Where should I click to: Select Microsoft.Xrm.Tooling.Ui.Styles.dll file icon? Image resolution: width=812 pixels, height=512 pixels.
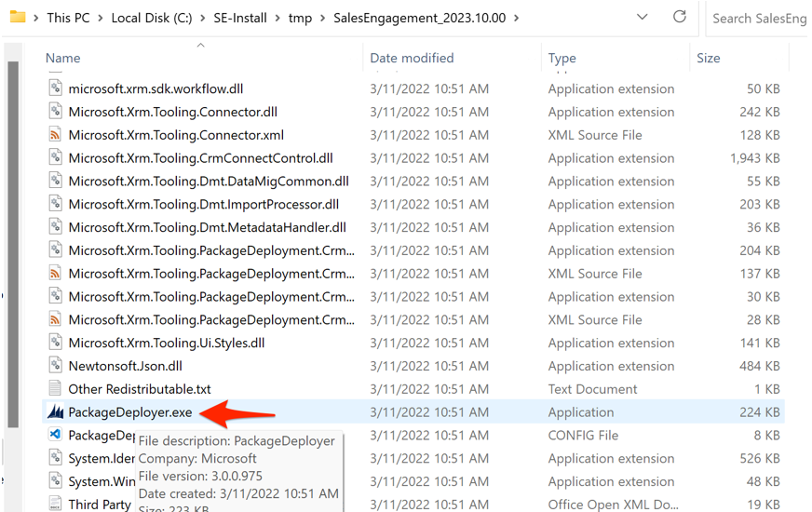55,343
